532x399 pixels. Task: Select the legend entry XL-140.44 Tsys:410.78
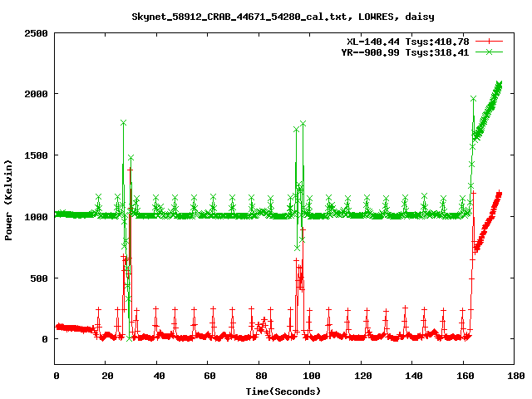tap(408, 42)
